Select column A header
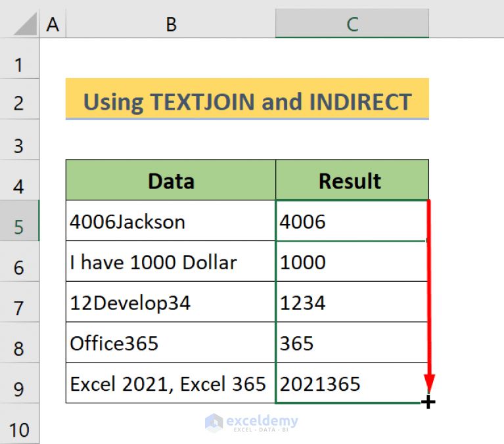Image resolution: width=504 pixels, height=444 pixels. coord(53,23)
